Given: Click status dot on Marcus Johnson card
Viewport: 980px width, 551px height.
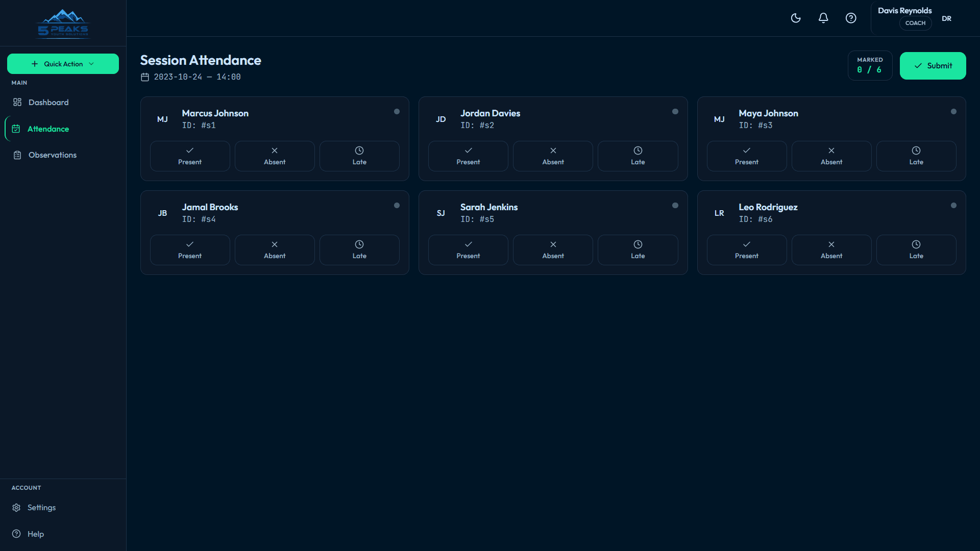Looking at the screenshot, I should 397,112.
